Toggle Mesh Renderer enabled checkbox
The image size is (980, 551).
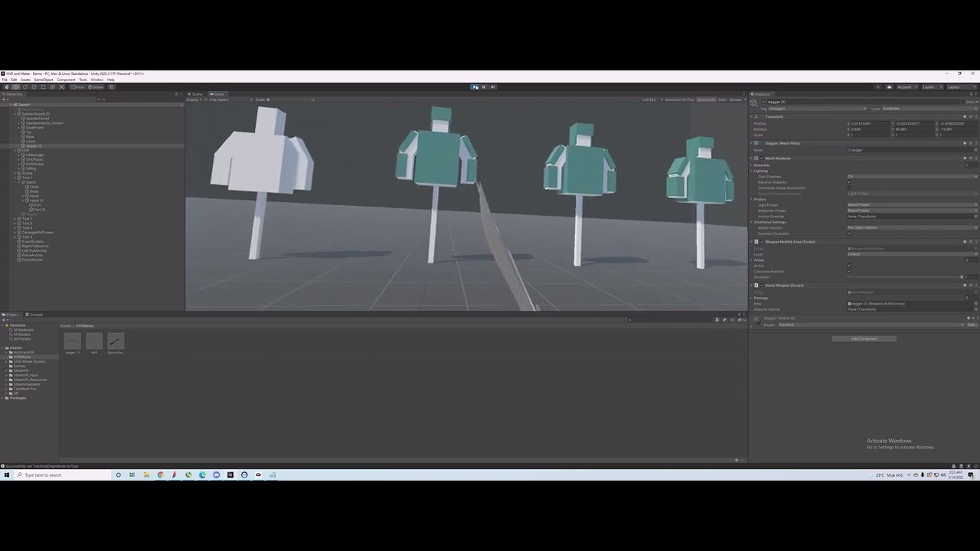point(762,158)
